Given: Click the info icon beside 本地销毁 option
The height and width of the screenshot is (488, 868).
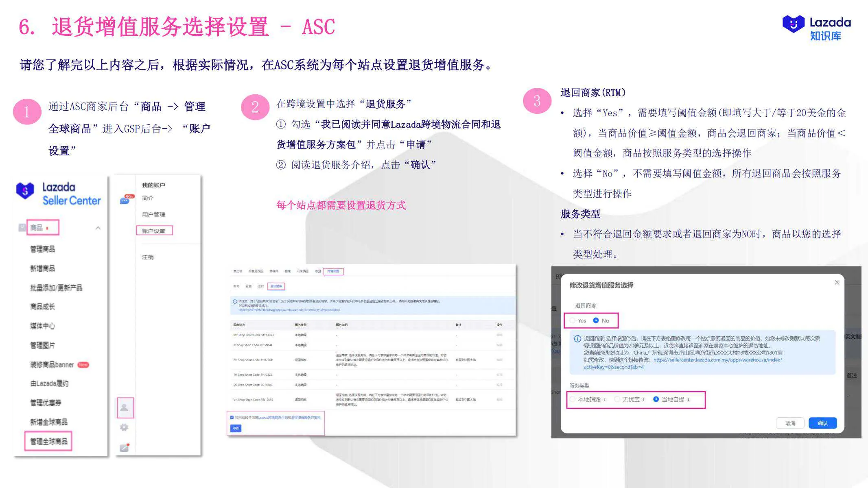Looking at the screenshot, I should pos(605,400).
